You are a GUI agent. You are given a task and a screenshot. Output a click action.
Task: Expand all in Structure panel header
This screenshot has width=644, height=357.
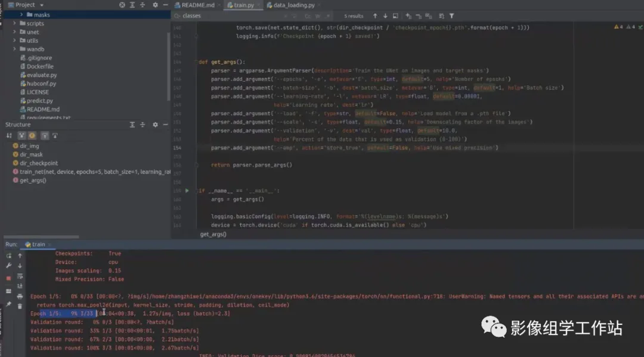(x=132, y=125)
